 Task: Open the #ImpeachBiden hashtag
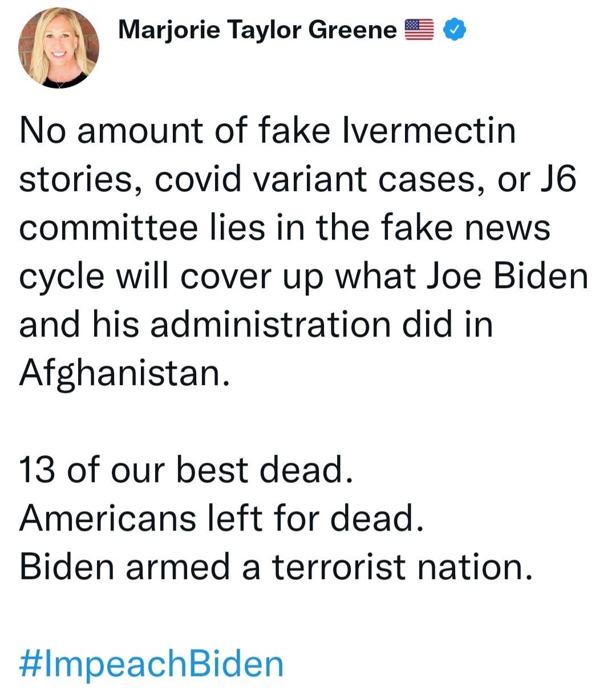[x=151, y=663]
